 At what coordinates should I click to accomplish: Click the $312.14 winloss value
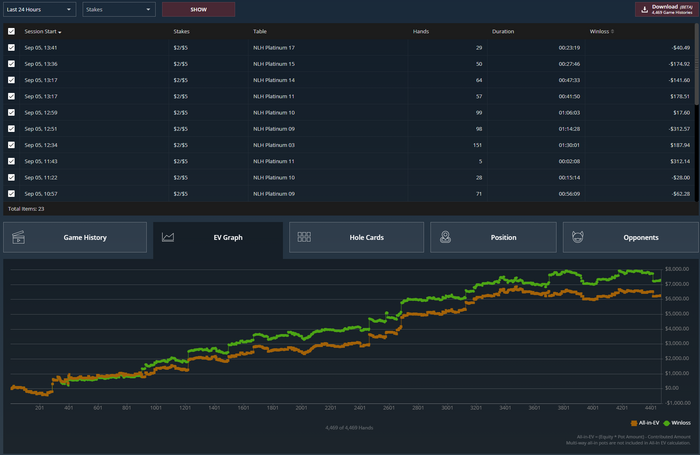pyautogui.click(x=680, y=161)
